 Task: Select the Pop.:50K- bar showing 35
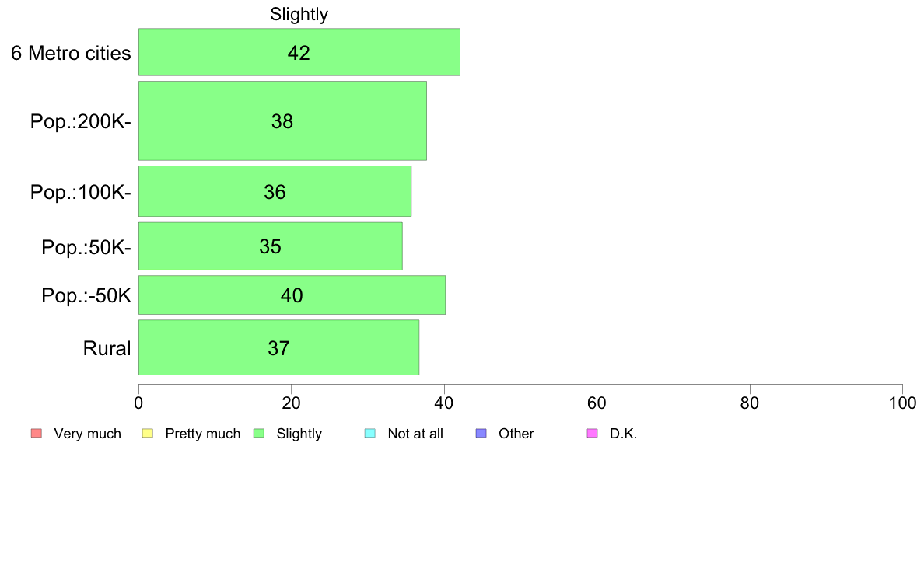coord(271,246)
